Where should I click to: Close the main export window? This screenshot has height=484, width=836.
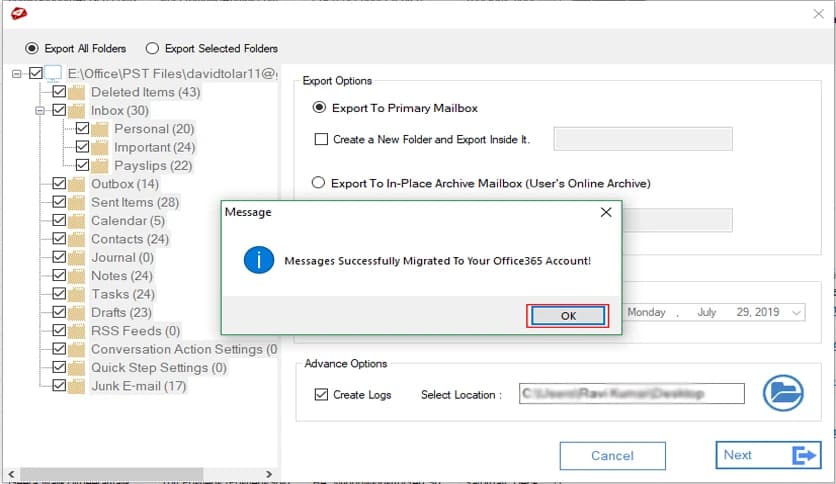pos(818,14)
